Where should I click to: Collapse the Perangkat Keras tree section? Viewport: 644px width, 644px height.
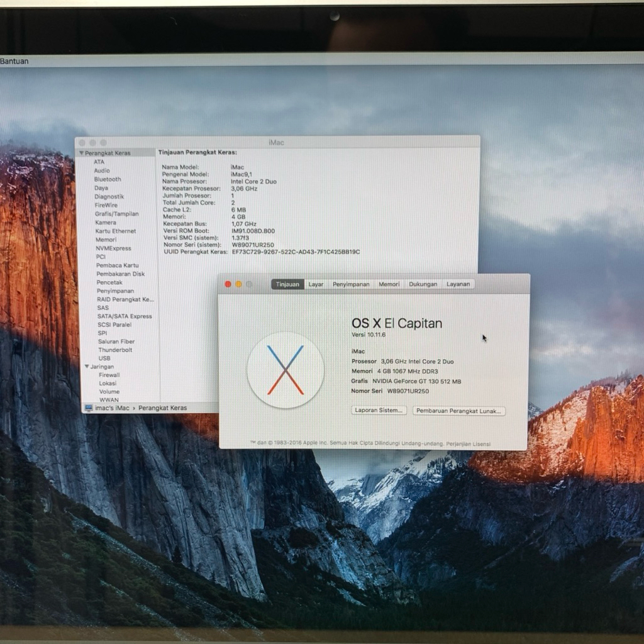click(81, 153)
